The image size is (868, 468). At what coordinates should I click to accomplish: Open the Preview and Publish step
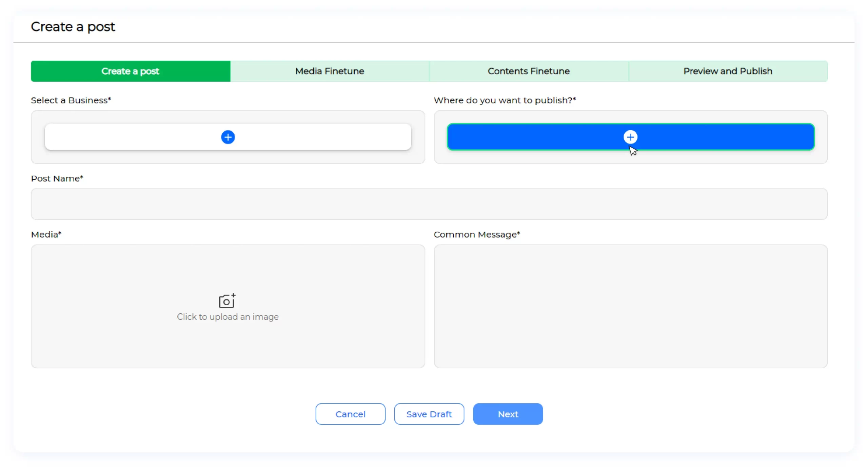728,71
